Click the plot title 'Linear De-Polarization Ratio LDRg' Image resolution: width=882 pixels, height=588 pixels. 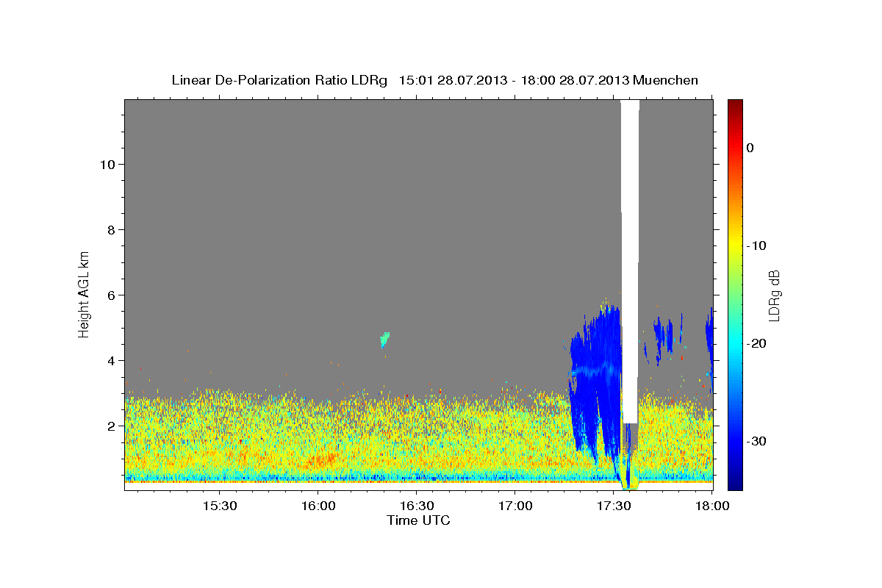click(279, 80)
